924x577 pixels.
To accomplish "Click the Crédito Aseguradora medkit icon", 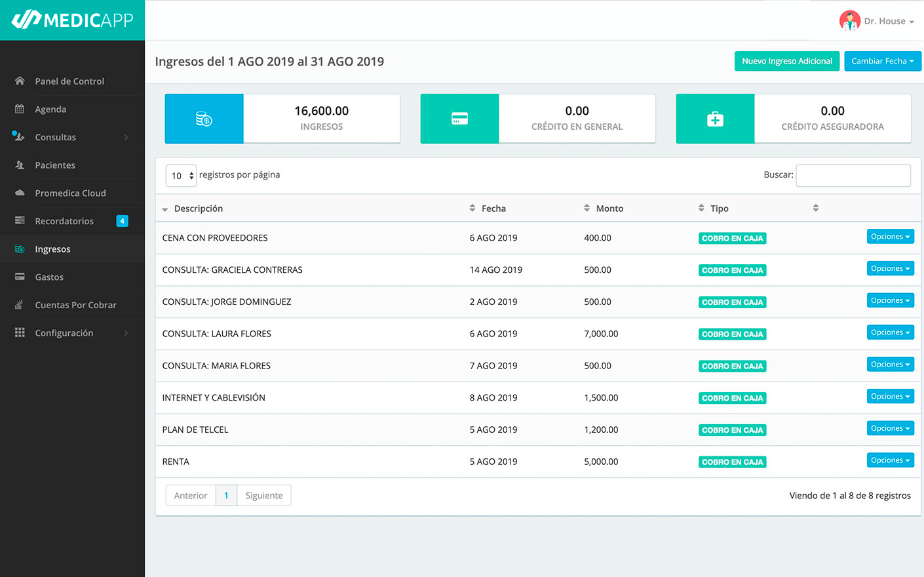I will [715, 119].
